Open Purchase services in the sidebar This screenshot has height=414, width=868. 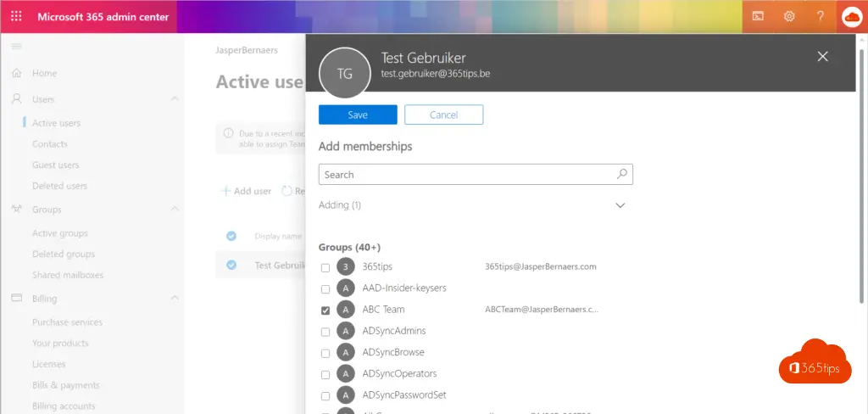(67, 322)
